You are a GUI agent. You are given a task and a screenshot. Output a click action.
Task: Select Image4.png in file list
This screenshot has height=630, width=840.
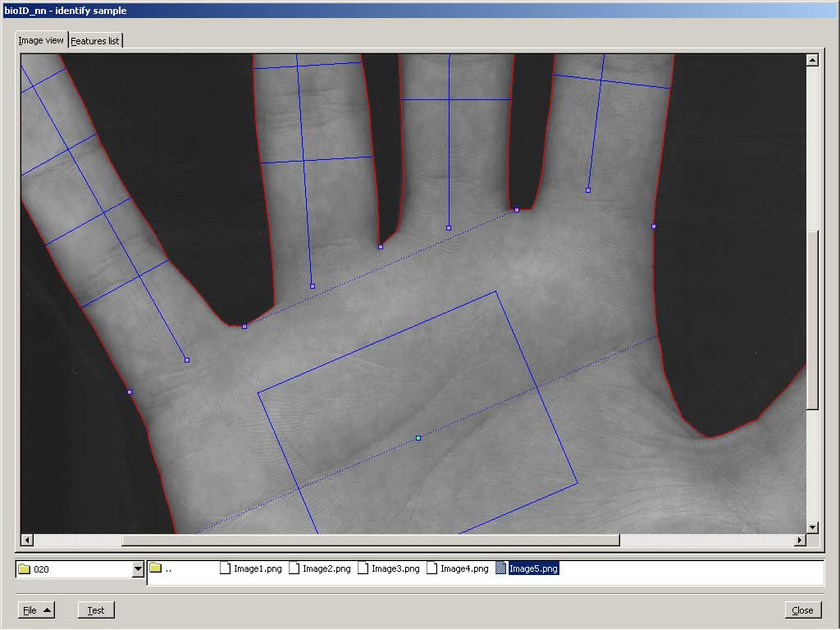click(458, 568)
